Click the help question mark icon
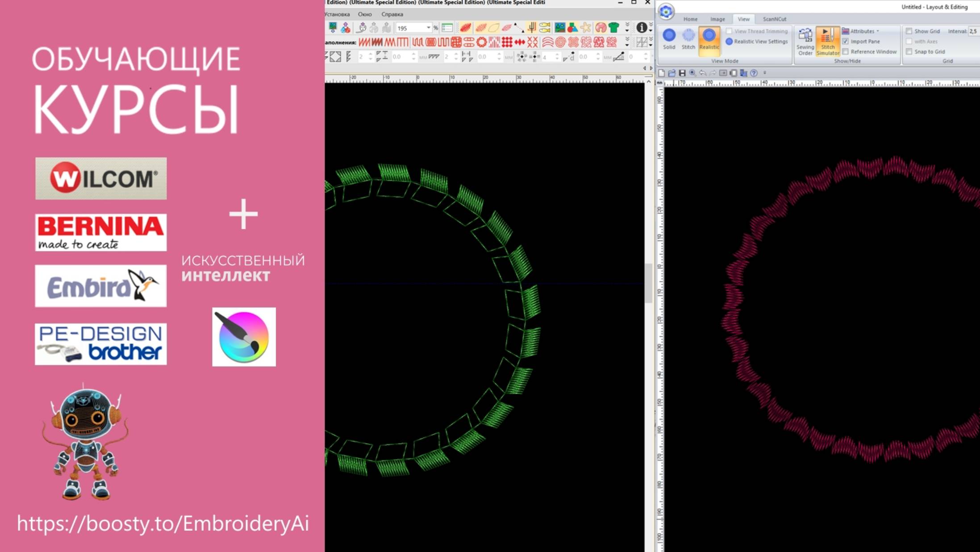Image resolution: width=980 pixels, height=552 pixels. [754, 73]
